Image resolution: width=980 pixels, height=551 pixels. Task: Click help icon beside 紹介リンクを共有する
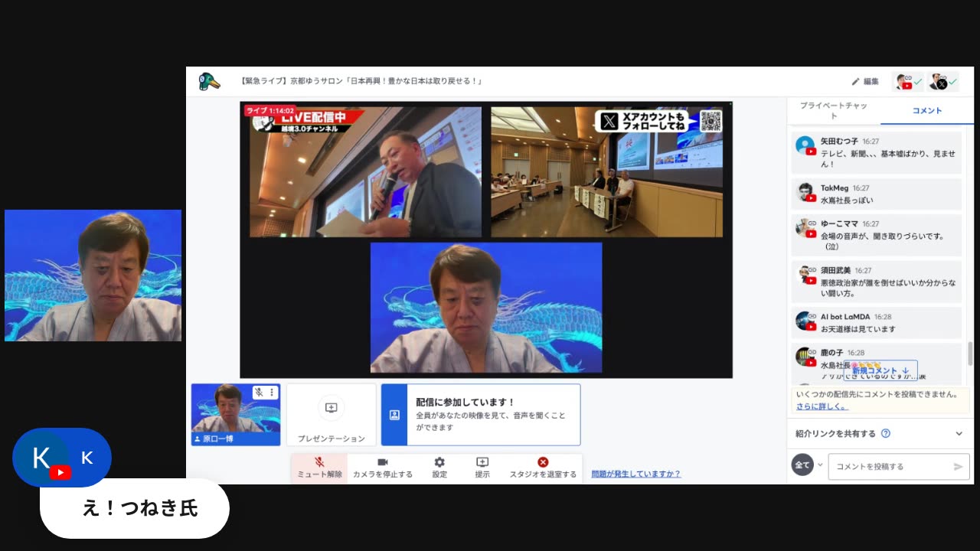coord(886,433)
